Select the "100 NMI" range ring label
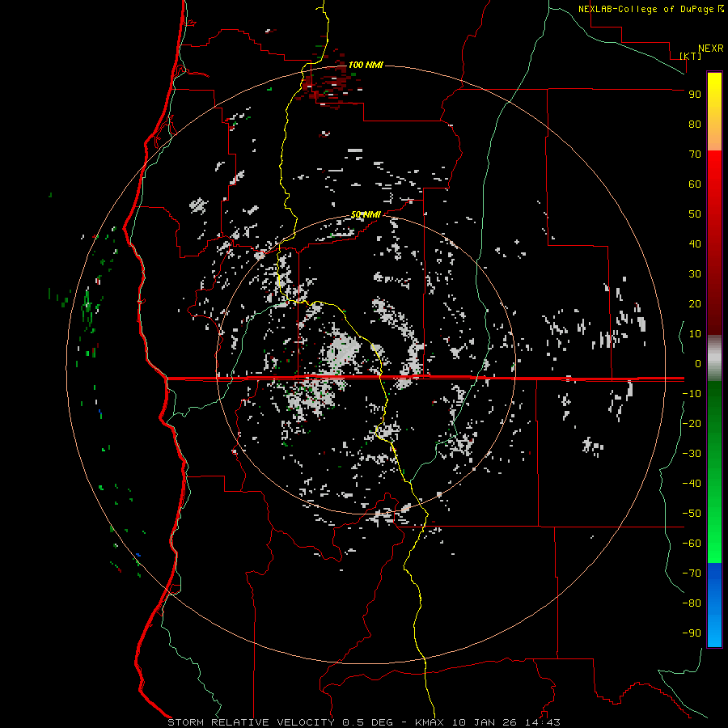Image resolution: width=728 pixels, height=728 pixels. pyautogui.click(x=366, y=65)
